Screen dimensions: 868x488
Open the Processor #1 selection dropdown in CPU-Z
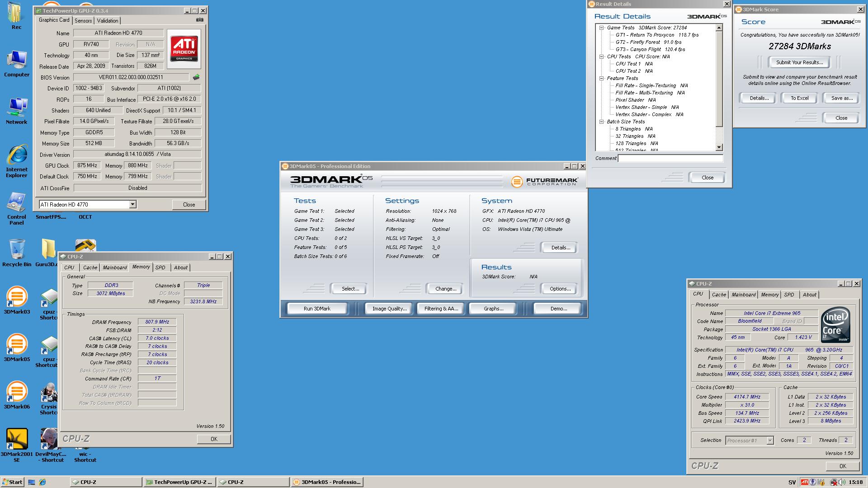coord(770,441)
